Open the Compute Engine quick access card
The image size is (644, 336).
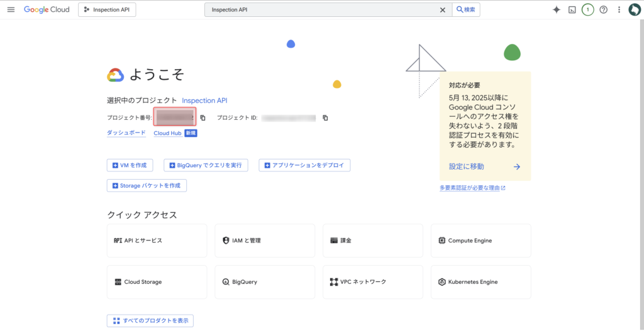pos(480,241)
